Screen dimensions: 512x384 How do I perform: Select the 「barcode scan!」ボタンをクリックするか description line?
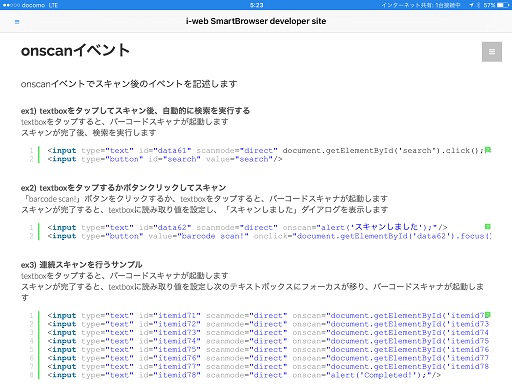204,199
